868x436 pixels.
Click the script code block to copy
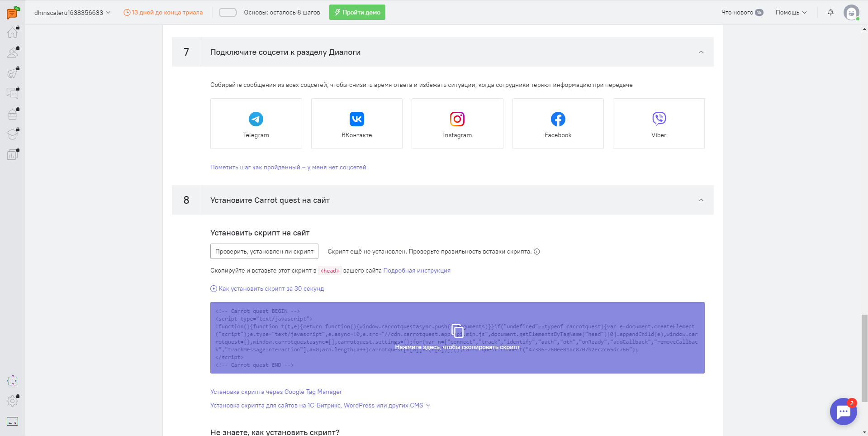point(457,338)
